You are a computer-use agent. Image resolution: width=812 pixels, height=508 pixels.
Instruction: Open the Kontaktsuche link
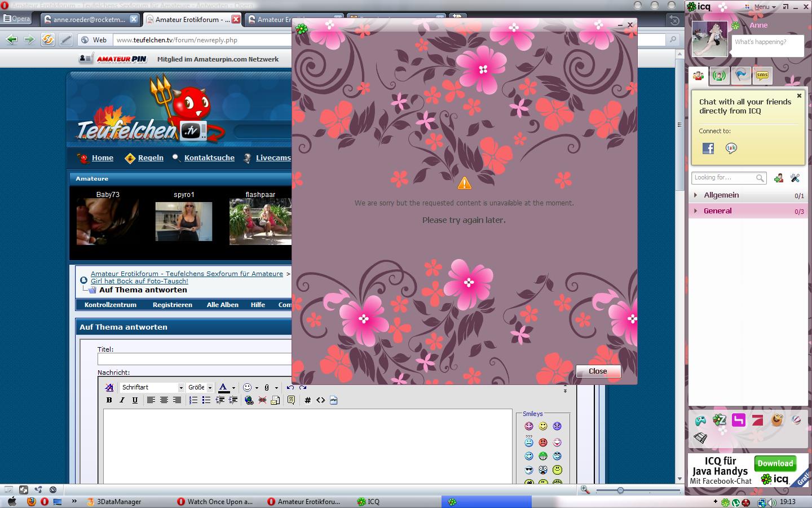[x=209, y=158]
